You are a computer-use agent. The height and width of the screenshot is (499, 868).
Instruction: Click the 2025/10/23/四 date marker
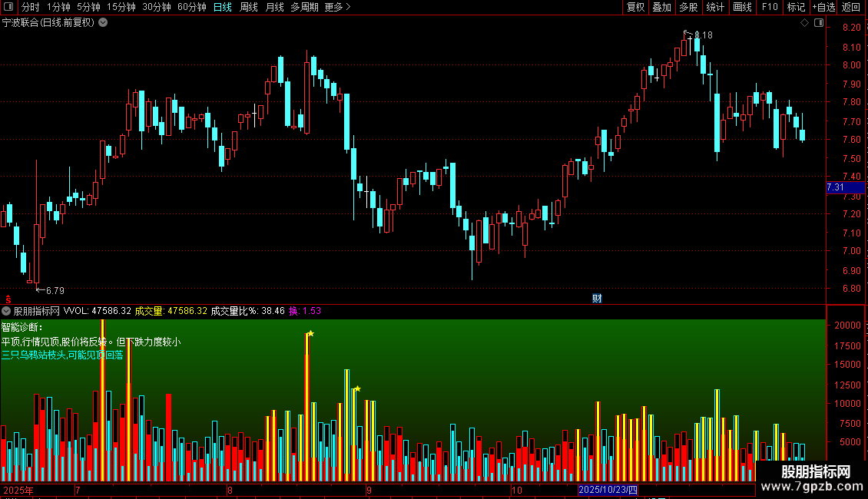tap(608, 490)
